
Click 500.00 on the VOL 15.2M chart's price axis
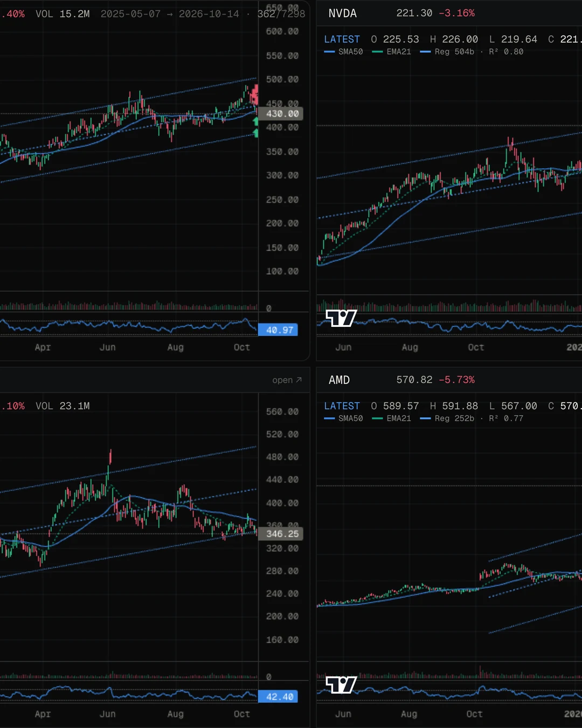[282, 80]
